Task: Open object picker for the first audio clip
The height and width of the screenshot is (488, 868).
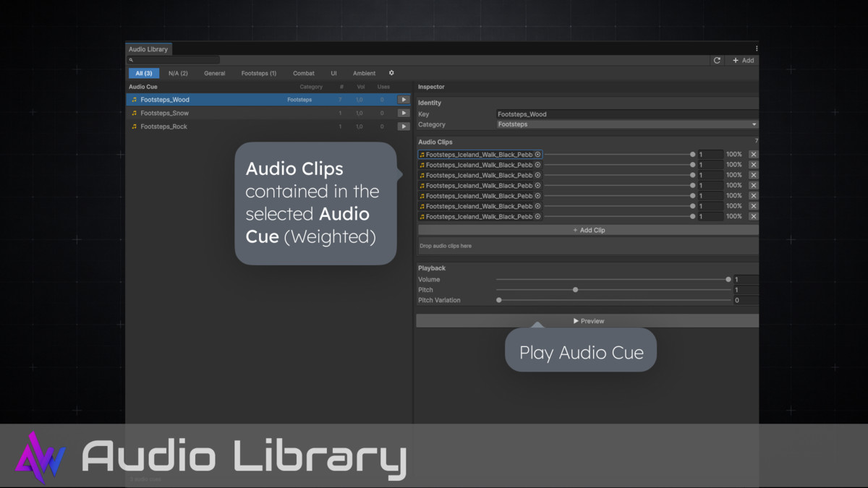Action: coord(537,155)
